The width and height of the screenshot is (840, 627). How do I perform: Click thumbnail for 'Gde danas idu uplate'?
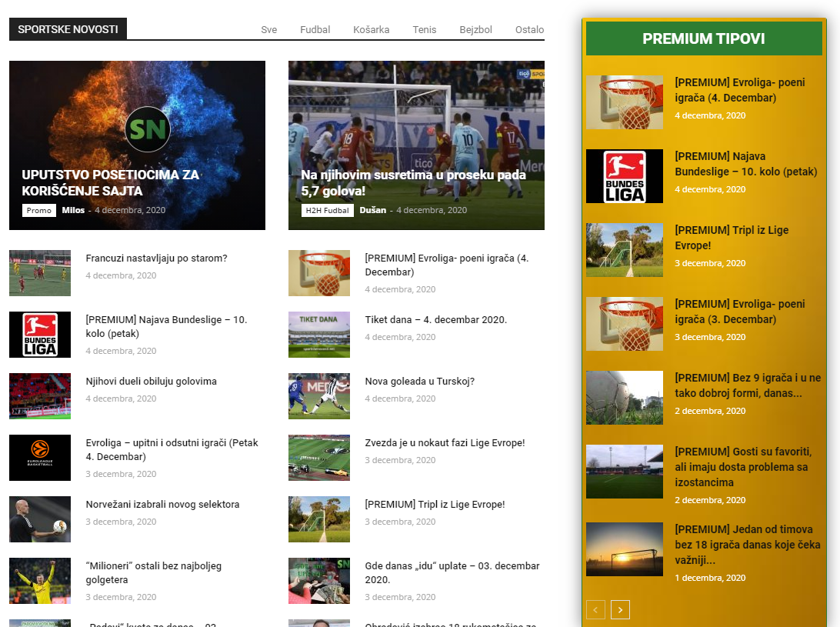[319, 581]
